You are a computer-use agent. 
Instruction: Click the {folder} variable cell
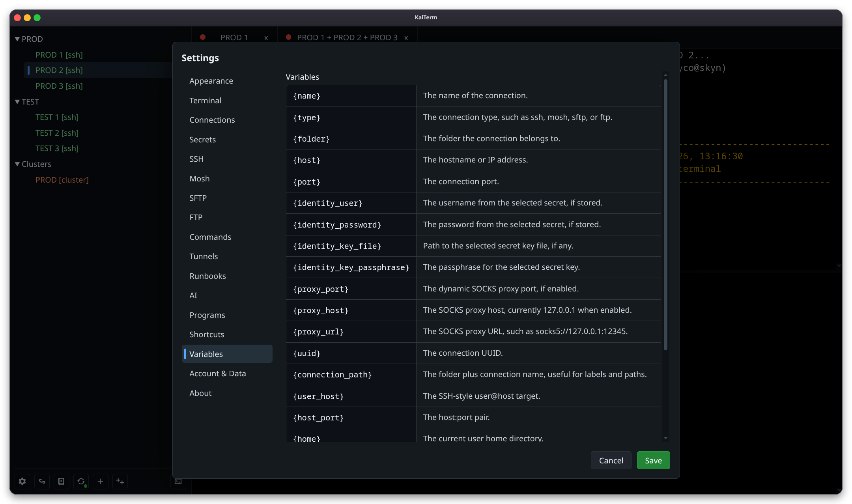[351, 139]
